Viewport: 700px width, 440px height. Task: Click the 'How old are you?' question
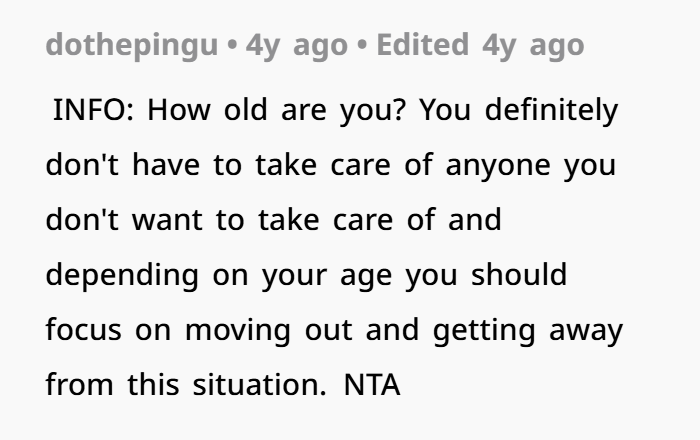[277, 109]
